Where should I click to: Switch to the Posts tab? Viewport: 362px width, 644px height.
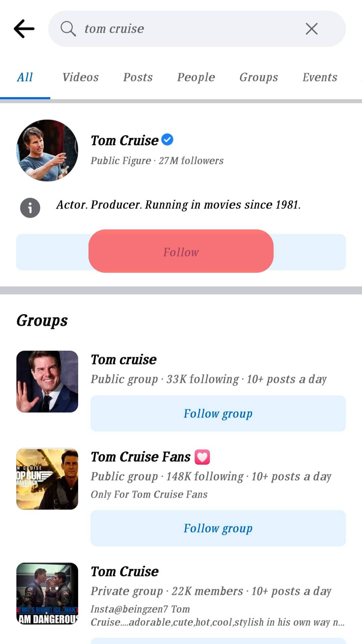click(138, 77)
